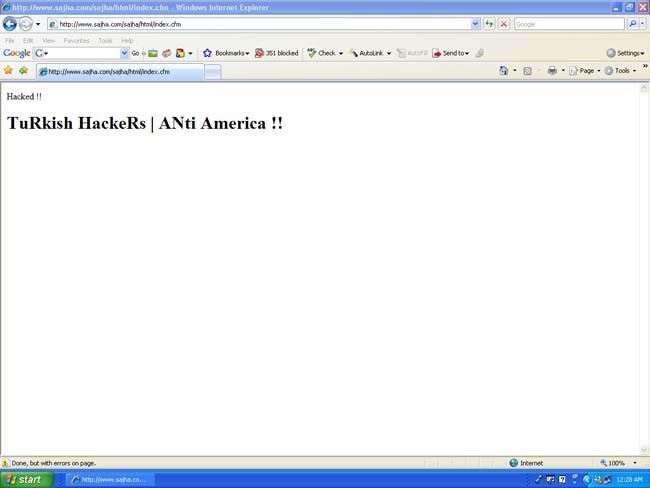Open Google toolbar Bookmarks dropdown
This screenshot has height=488, width=650.
[227, 53]
